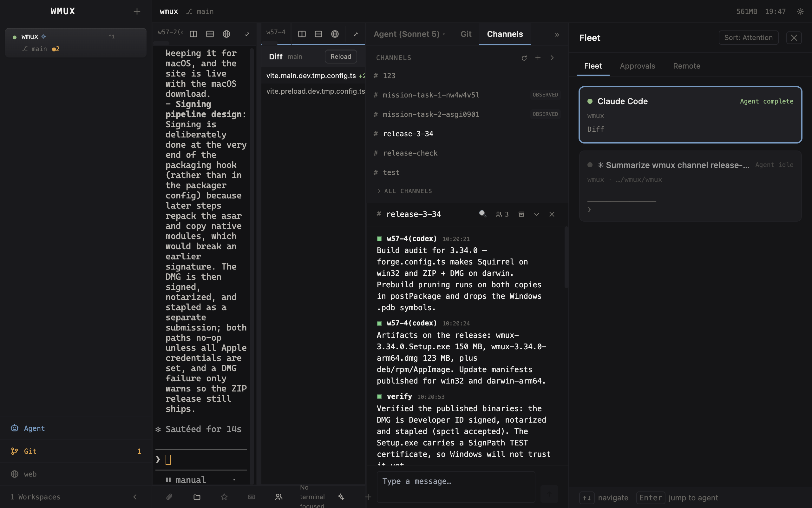Toggle the manual mode indicator in the terminal

186,480
